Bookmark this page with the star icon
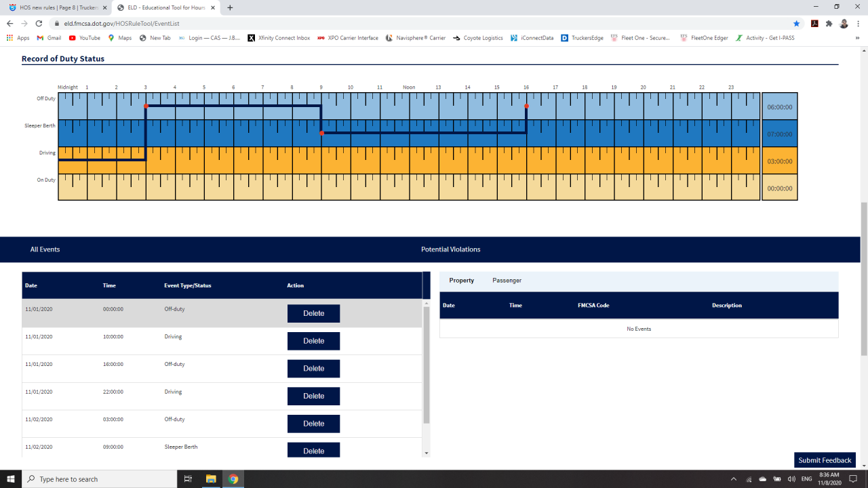The width and height of the screenshot is (868, 488). point(797,23)
